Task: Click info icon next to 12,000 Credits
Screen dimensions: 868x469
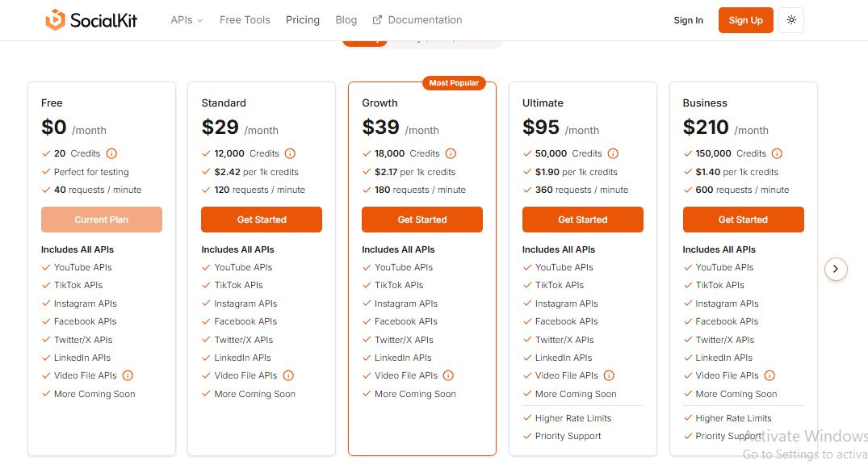Action: pos(290,153)
